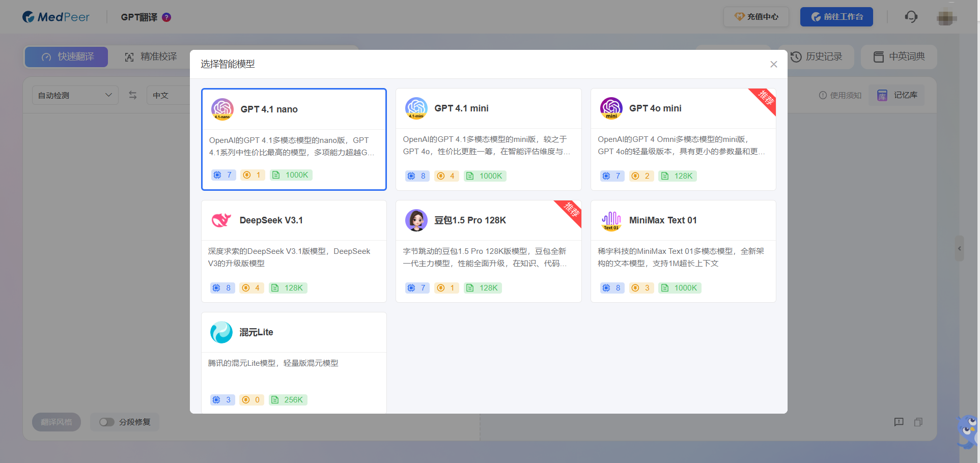This screenshot has width=980, height=463.
Task: Click the MiniMax Text 01 logo icon
Action: 611,220
